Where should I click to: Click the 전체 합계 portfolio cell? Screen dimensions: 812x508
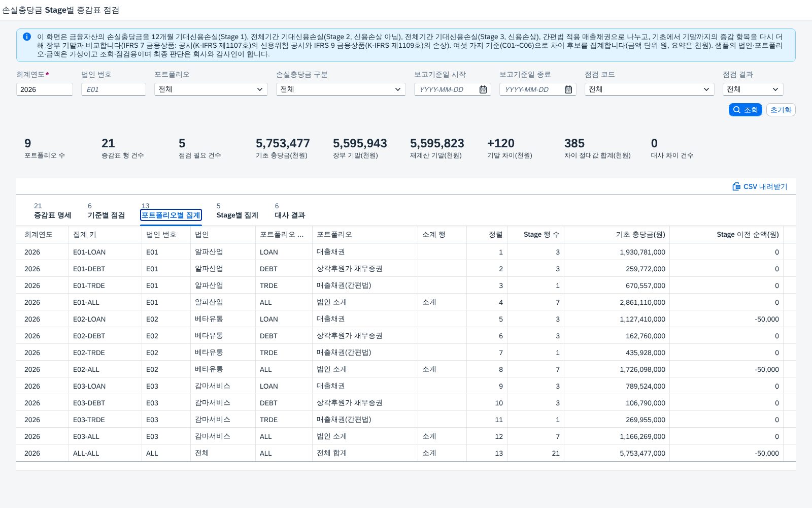(x=365, y=453)
